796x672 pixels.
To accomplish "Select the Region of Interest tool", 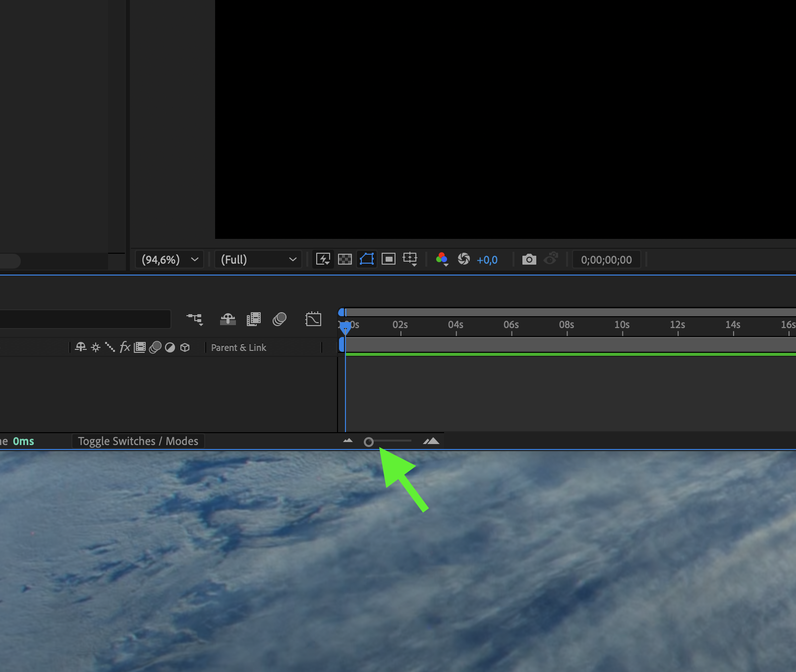I will click(389, 259).
